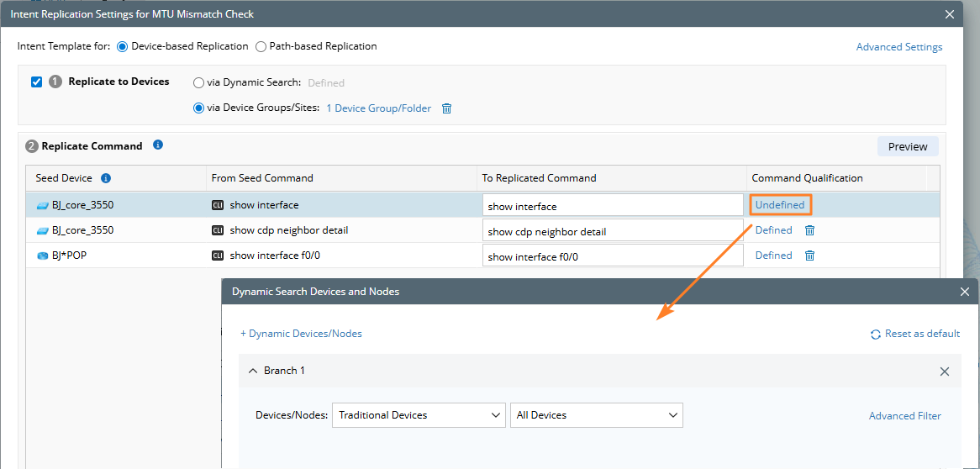This screenshot has width=980, height=469.
Task: Delete qualification for show cdp neighbor detail
Action: point(809,230)
